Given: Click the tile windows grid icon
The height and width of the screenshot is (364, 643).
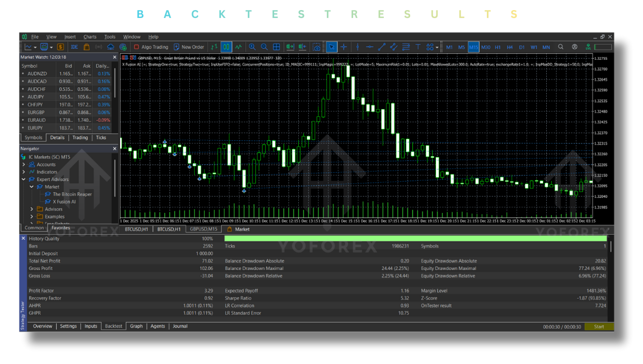Looking at the screenshot, I should [x=276, y=48].
